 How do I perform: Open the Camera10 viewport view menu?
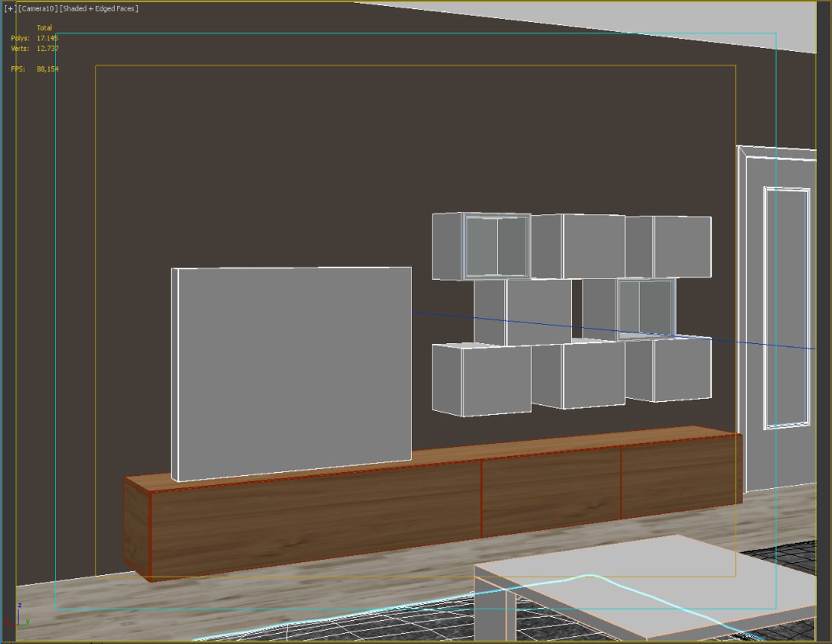point(38,9)
